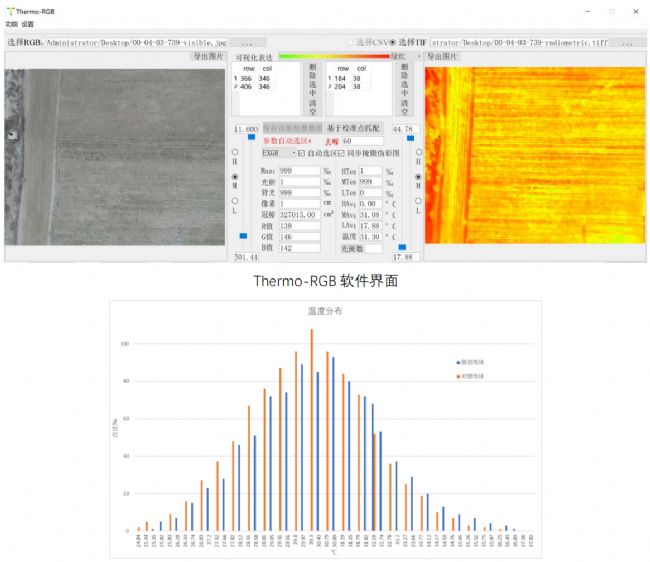Click right 导出图片 export button

[444, 57]
